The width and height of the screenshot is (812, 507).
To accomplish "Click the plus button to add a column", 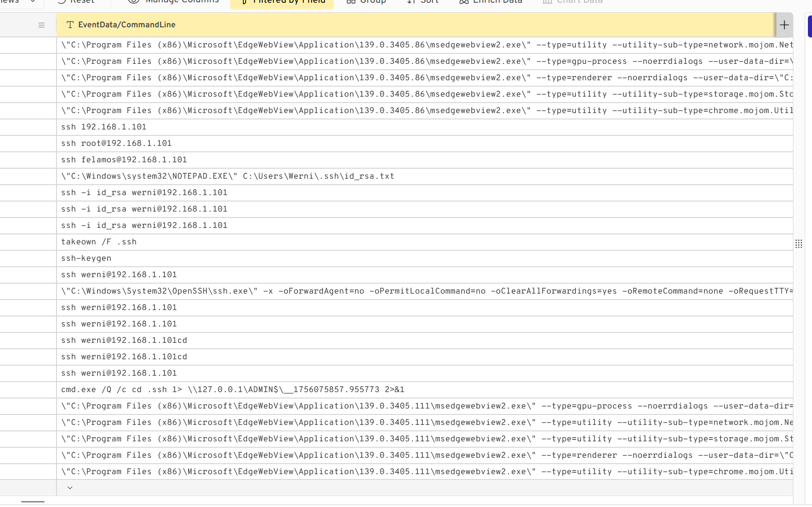I will tap(784, 25).
